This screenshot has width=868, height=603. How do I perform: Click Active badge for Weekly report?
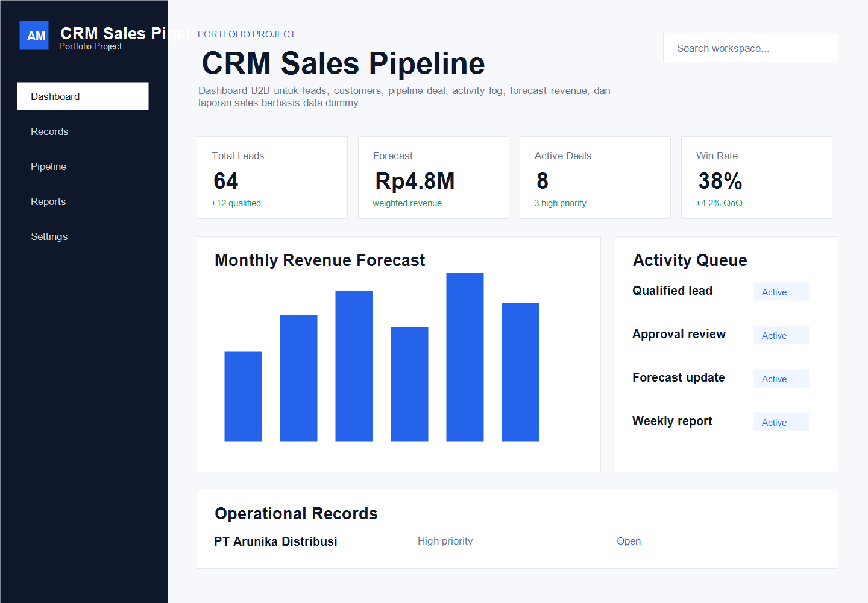pyautogui.click(x=781, y=422)
